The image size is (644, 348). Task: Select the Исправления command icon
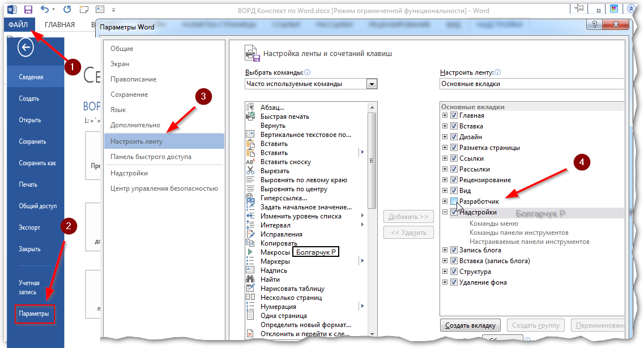250,234
